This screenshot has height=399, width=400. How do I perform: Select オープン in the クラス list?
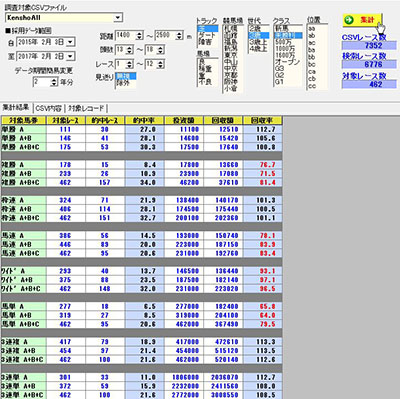[287, 62]
